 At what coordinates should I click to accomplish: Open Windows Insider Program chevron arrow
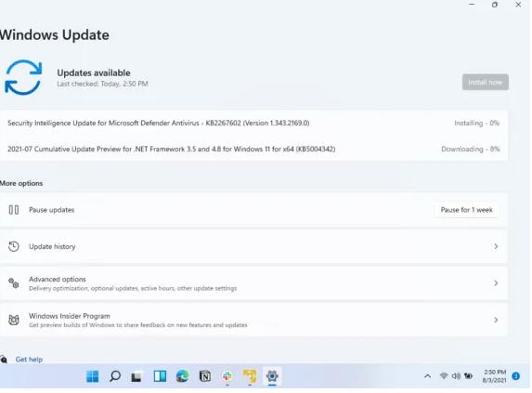[496, 320]
